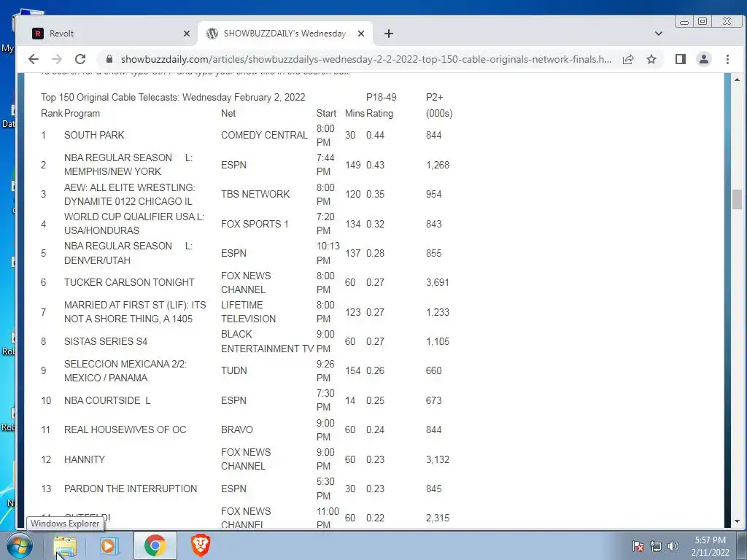The height and width of the screenshot is (560, 747).
Task: Click the P2+ column header
Action: tap(435, 97)
